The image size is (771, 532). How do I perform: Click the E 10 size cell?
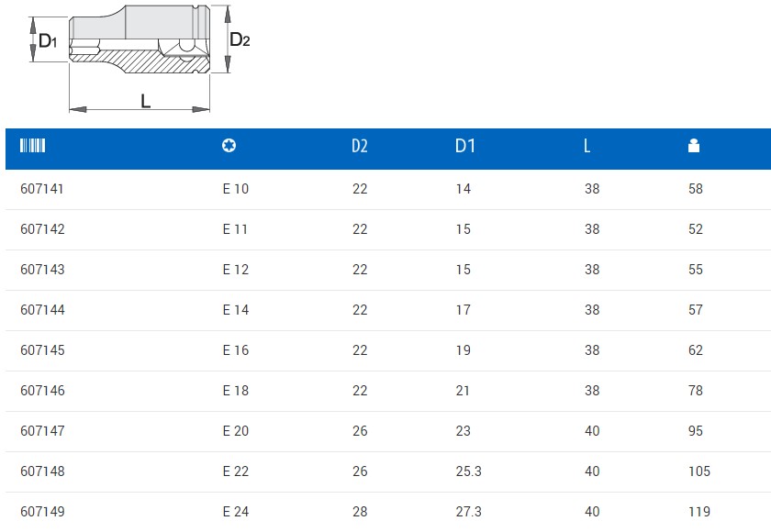236,189
